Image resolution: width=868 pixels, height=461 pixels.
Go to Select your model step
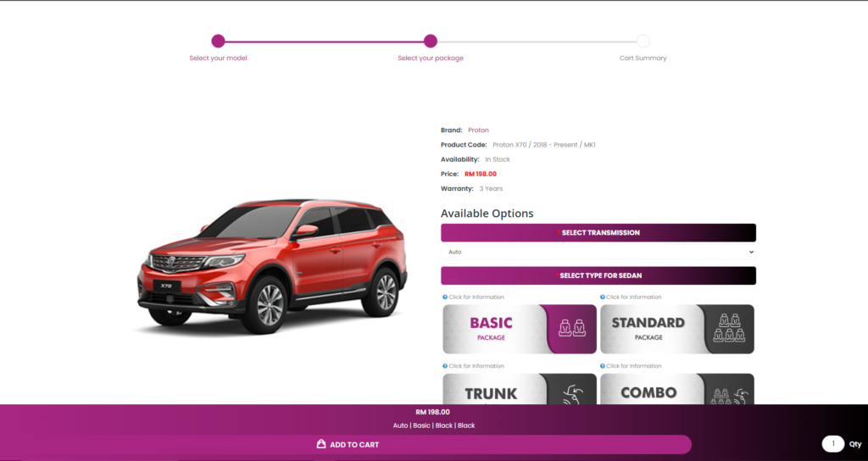pyautogui.click(x=218, y=41)
